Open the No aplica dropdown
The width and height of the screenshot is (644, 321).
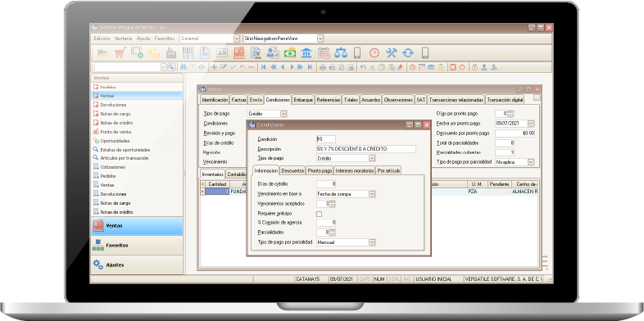(x=531, y=162)
